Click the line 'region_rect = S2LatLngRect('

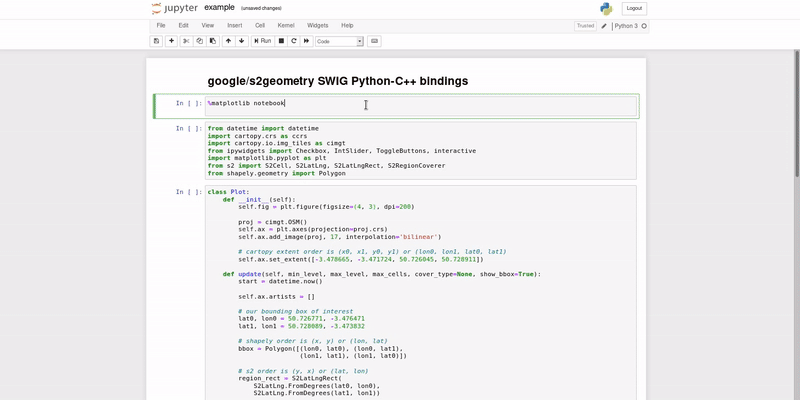(x=290, y=379)
